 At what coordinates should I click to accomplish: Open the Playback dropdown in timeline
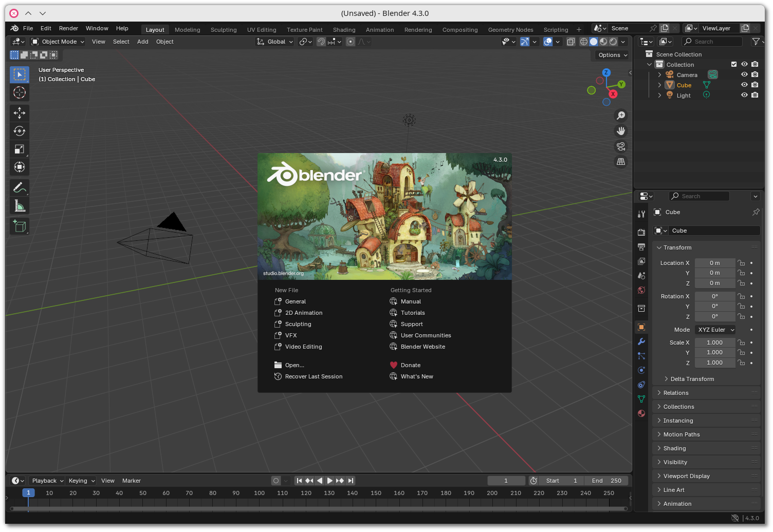point(47,481)
